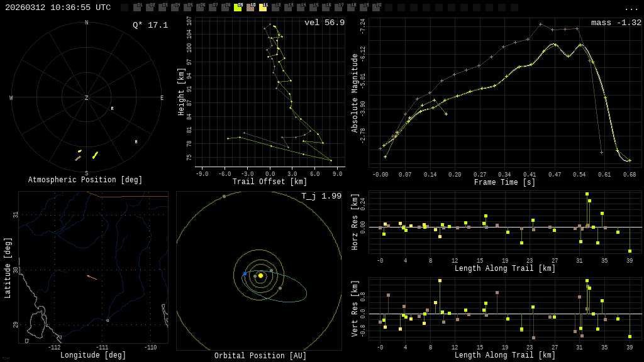This screenshot has height=362, width=644.
Task: Select station 16 square
Action: (325, 8)
